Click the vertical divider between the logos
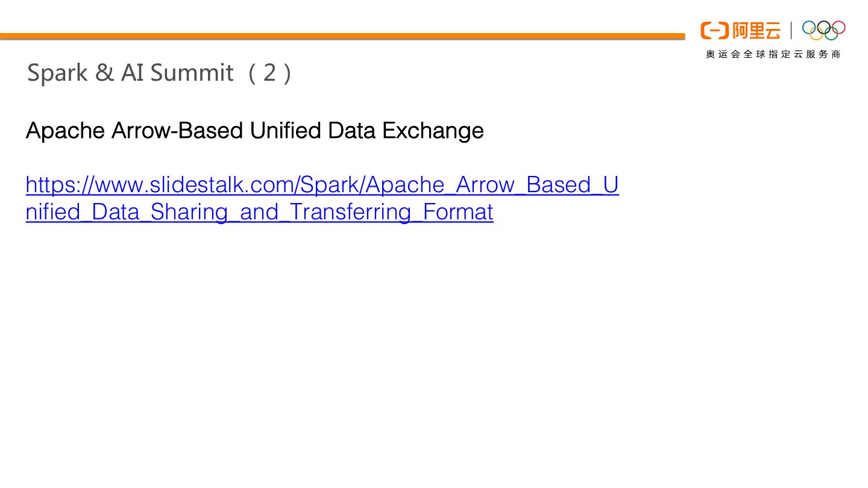The width and height of the screenshot is (868, 488). click(791, 30)
